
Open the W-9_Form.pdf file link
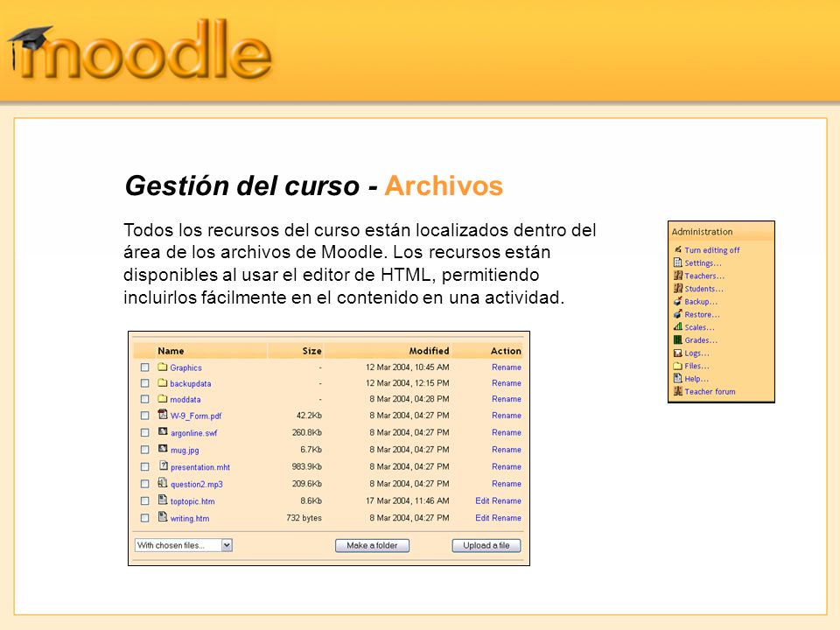(x=196, y=416)
